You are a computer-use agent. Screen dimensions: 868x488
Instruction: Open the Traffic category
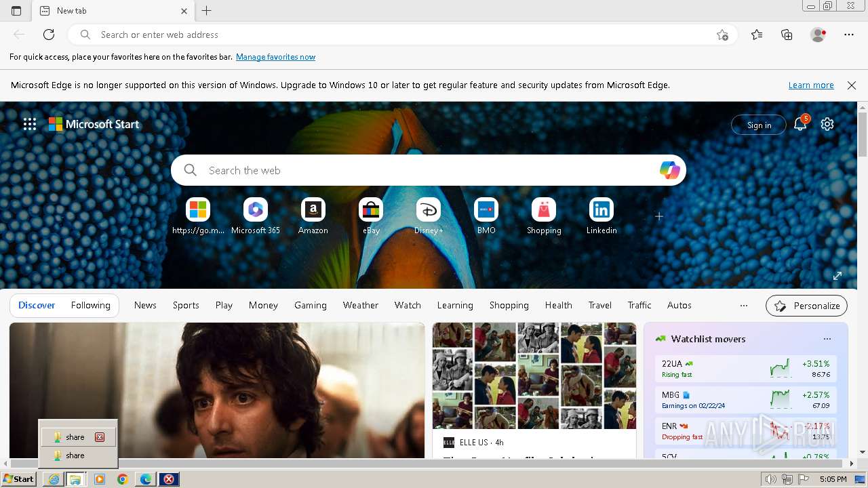click(639, 306)
